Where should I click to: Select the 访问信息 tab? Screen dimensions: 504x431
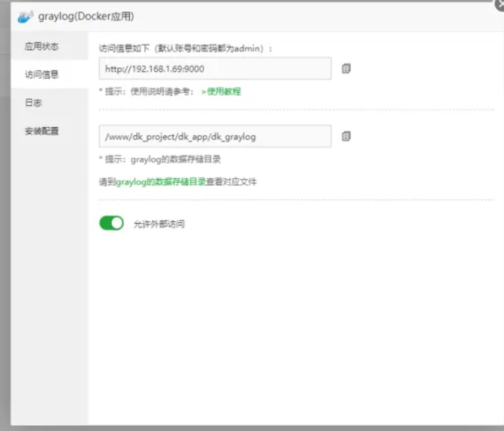[42, 75]
